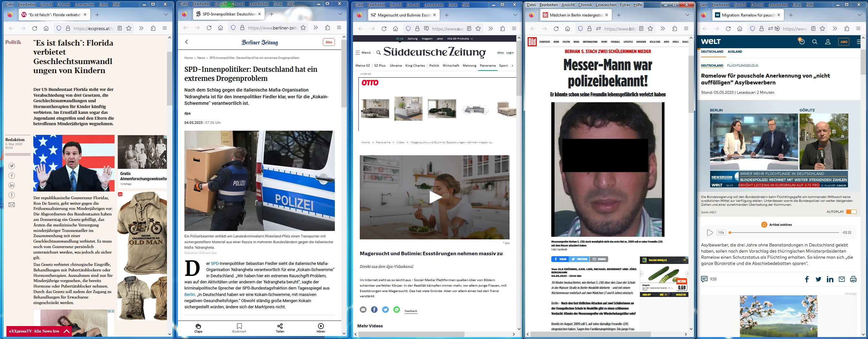Bookmark the exxpress page with star icon

click(x=129, y=29)
